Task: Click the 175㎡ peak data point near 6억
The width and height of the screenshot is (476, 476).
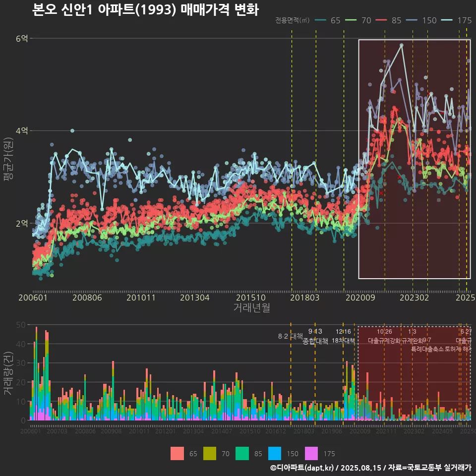Action: (402, 45)
